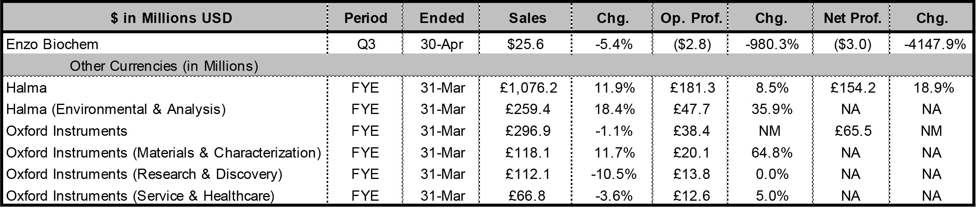Click the Sales column header
The image size is (980, 211).
coord(527,18)
